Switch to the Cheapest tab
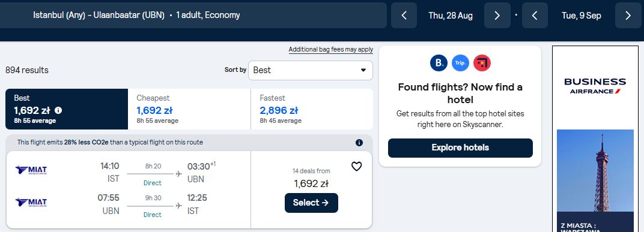 pos(189,109)
